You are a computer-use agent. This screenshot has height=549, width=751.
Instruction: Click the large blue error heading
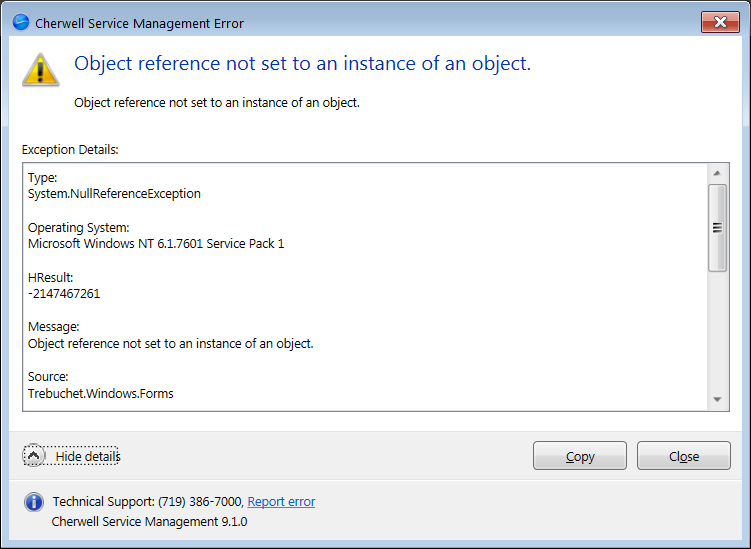click(302, 64)
